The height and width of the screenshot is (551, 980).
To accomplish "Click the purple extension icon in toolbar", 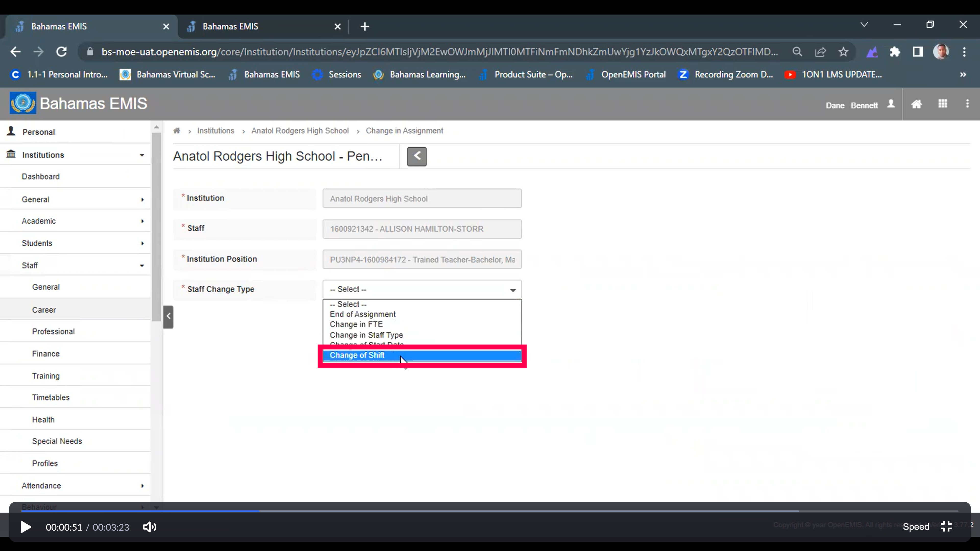I will (x=872, y=52).
